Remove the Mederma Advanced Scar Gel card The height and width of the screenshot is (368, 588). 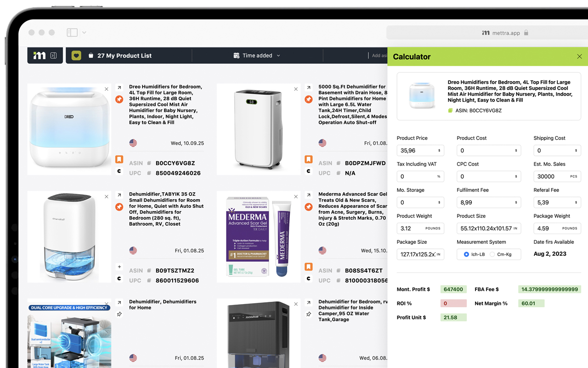(x=296, y=196)
